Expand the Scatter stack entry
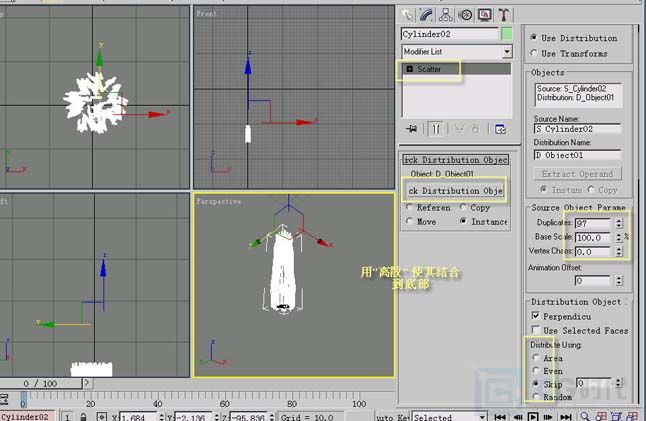The image size is (646, 421). pos(410,69)
